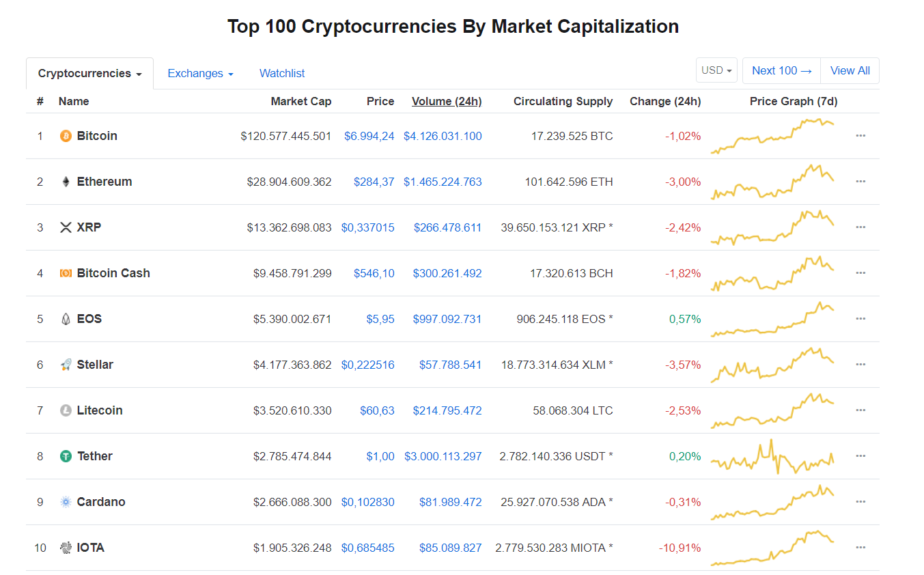This screenshot has height=575, width=924.
Task: Click the Stellar rocket icon
Action: [x=66, y=365]
